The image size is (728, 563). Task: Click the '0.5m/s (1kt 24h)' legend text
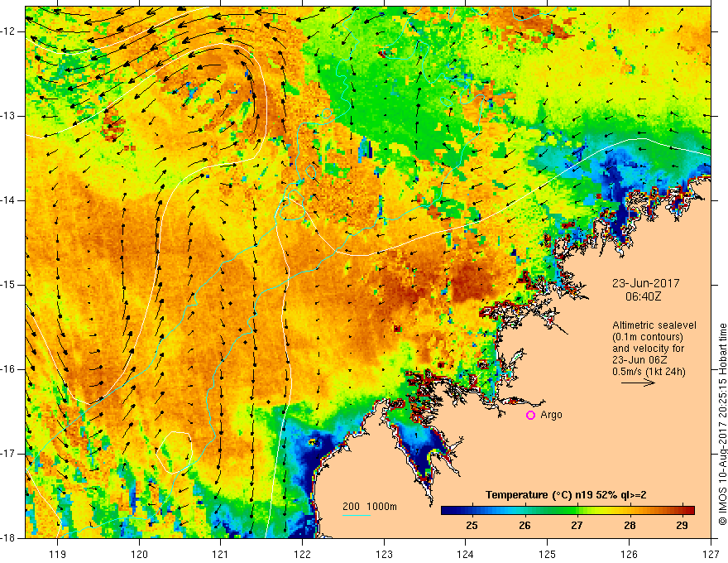(x=649, y=372)
